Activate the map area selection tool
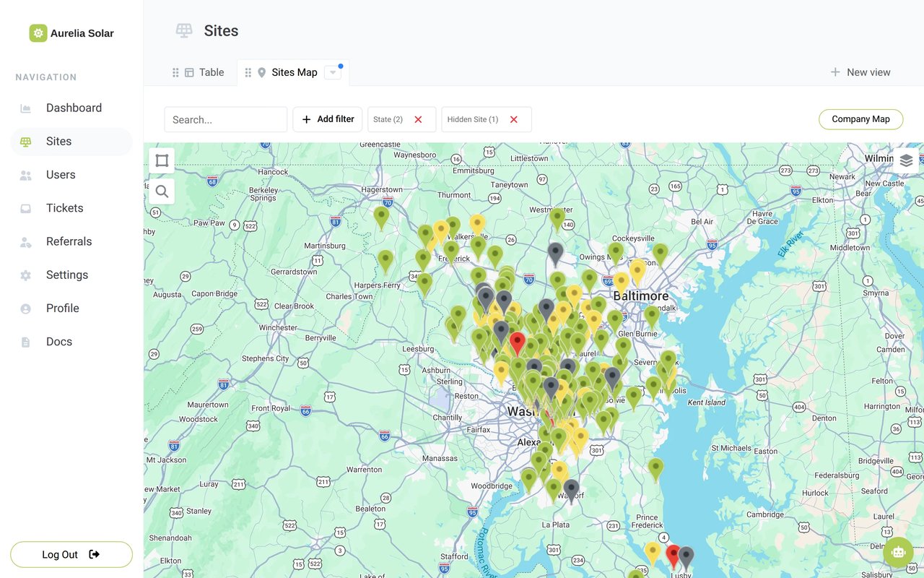Screen dimensions: 924x578 pyautogui.click(x=162, y=160)
